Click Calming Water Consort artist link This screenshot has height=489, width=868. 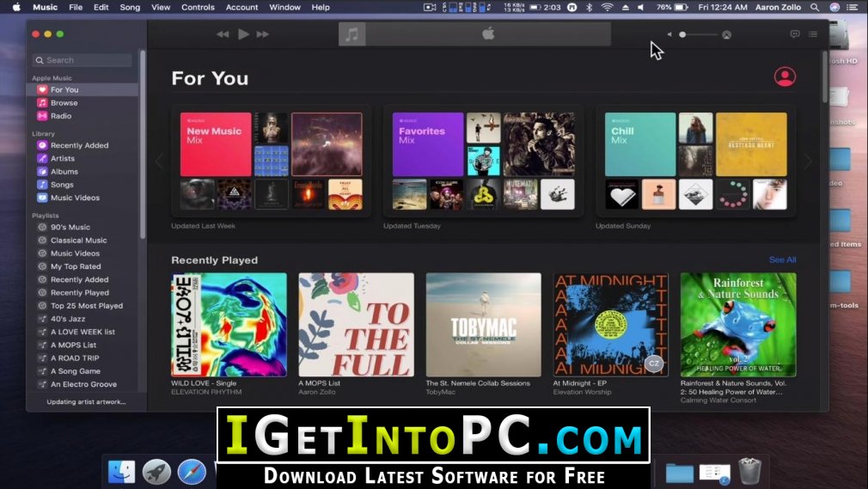click(x=718, y=400)
